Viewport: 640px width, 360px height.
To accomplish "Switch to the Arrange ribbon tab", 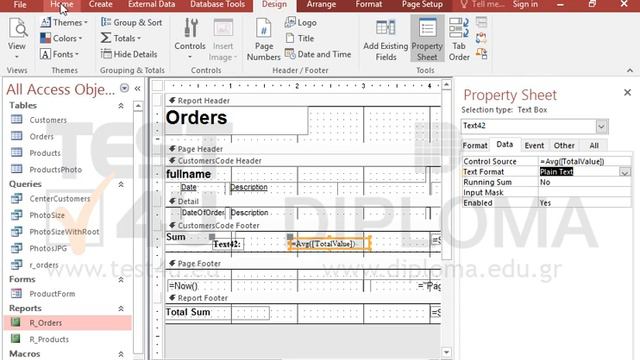I will (321, 4).
